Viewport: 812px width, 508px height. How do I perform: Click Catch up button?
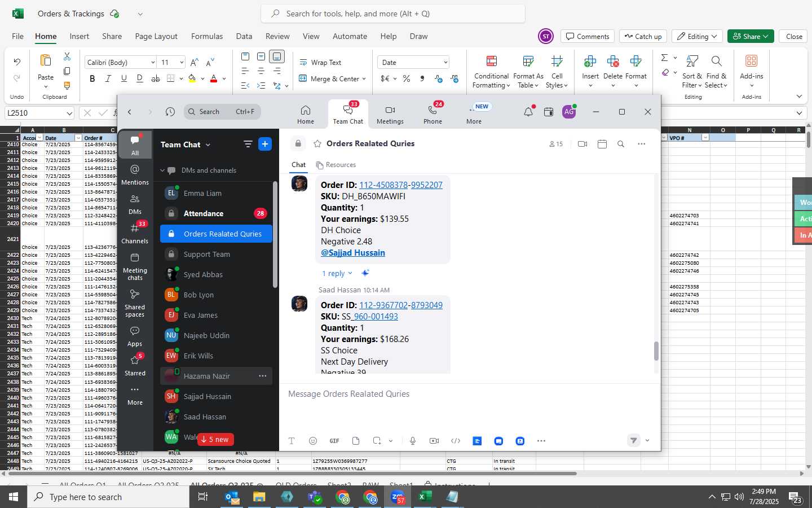(x=643, y=36)
